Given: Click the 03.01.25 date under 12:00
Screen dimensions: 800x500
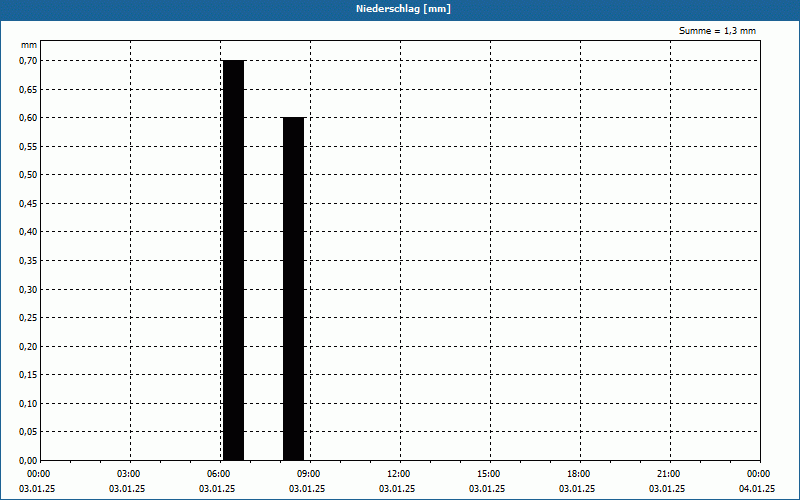Looking at the screenshot, I should [397, 489].
